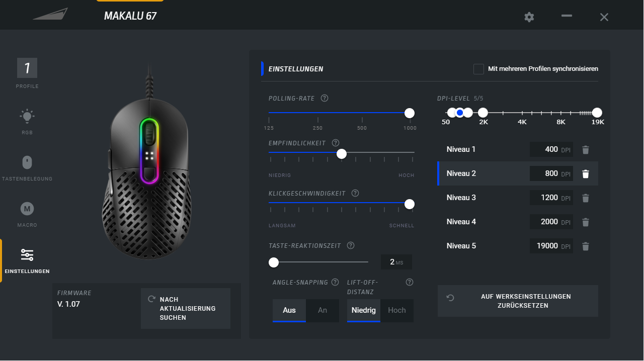Image resolution: width=644 pixels, height=361 pixels.
Task: Edit the 2 ms reaction time field
Action: pyautogui.click(x=396, y=262)
